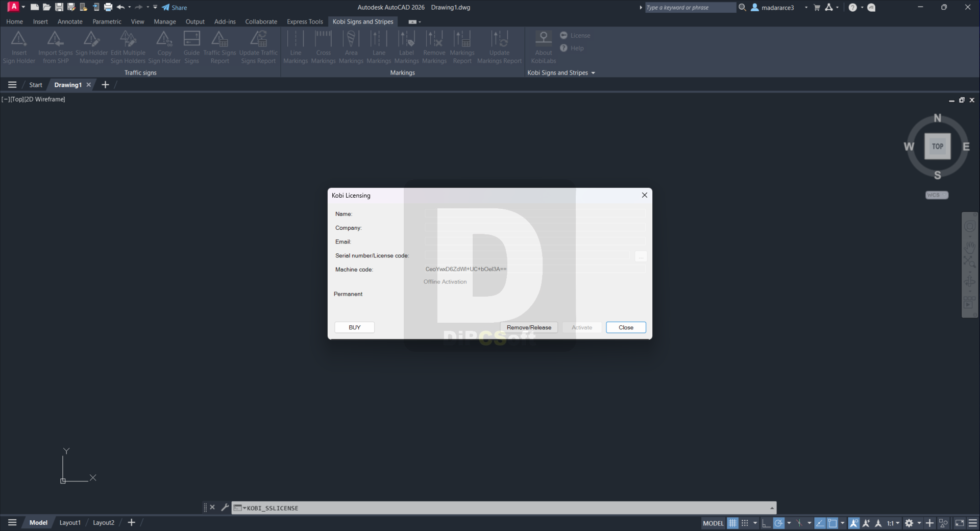
Task: Toggle polar tracking in status bar
Action: click(x=778, y=523)
